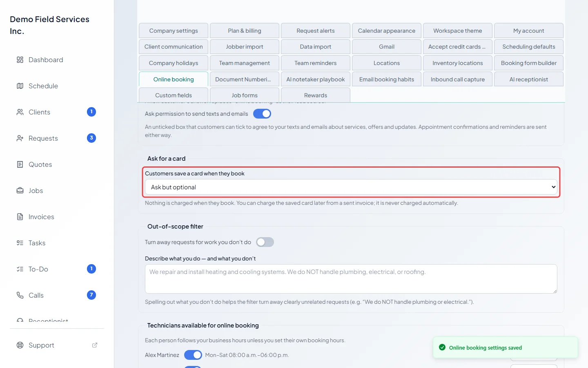Viewport: 588px width, 368px height.
Task: Click the Schedule map icon
Action: click(20, 86)
